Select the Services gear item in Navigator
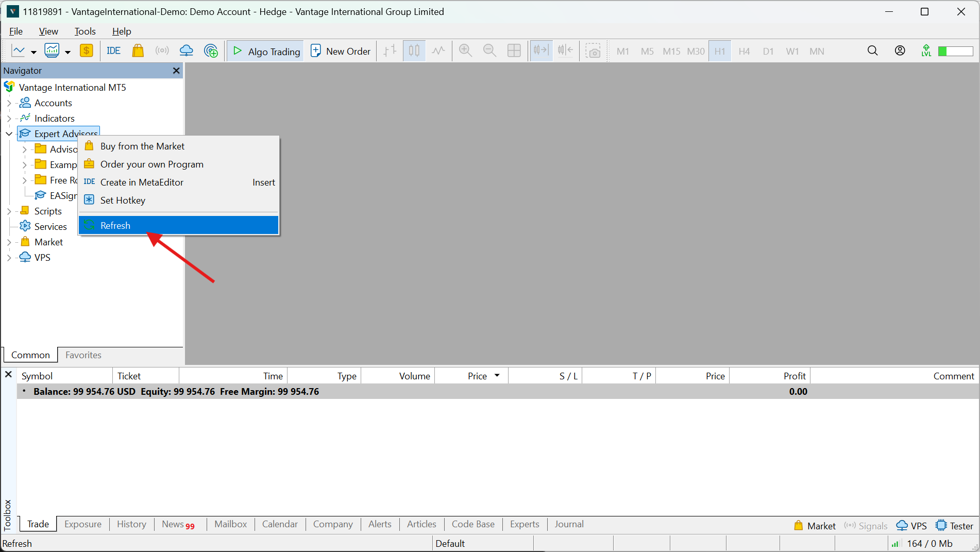 44,226
